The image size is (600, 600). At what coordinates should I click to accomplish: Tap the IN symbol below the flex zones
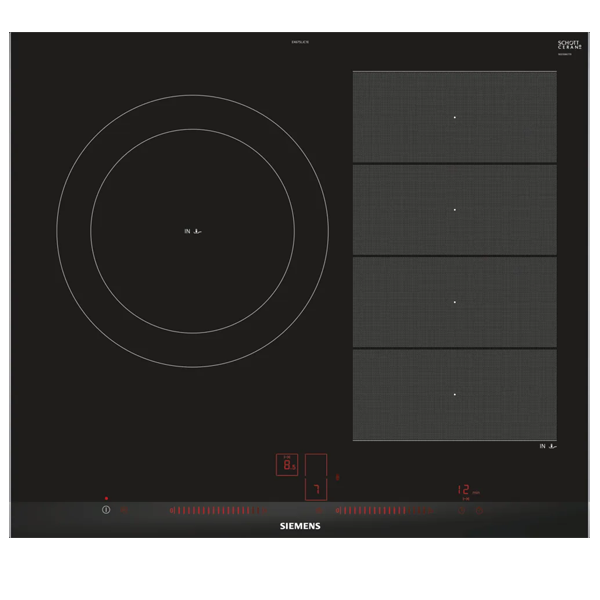[x=547, y=446]
